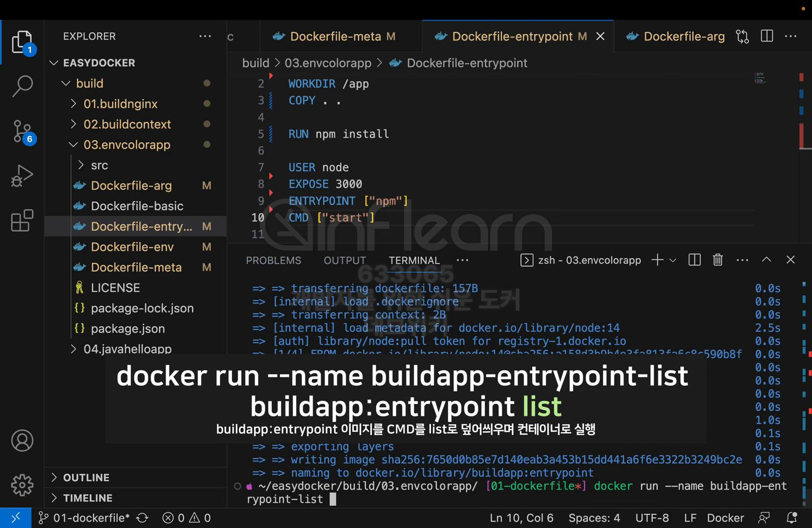
Task: Open the Search view in activity bar
Action: 22,86
